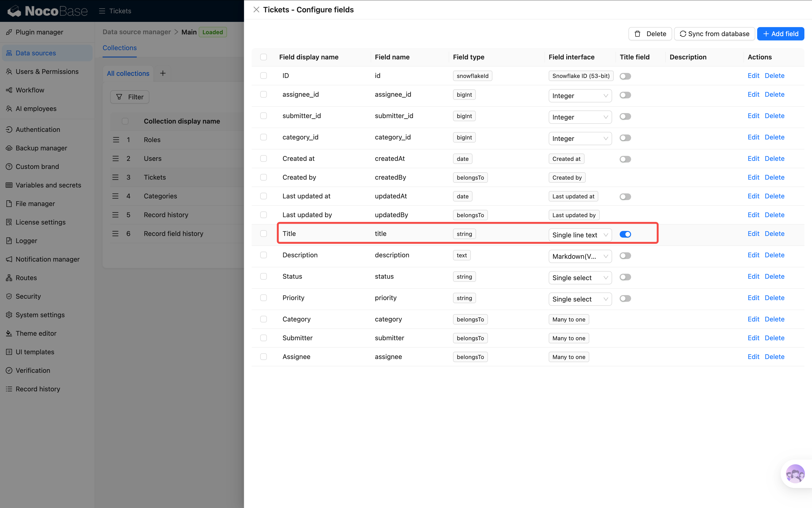Click the Theme editor sidebar icon
812x508 pixels.
(x=9, y=333)
